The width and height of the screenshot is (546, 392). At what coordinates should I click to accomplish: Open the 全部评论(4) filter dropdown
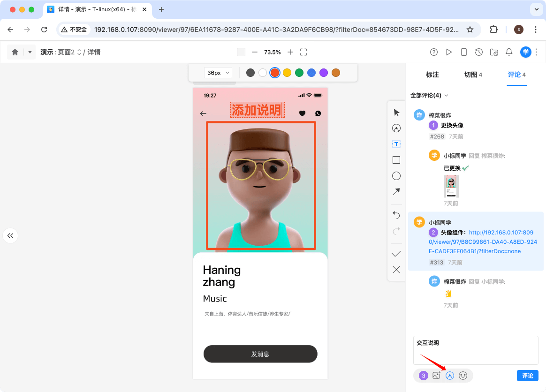429,95
